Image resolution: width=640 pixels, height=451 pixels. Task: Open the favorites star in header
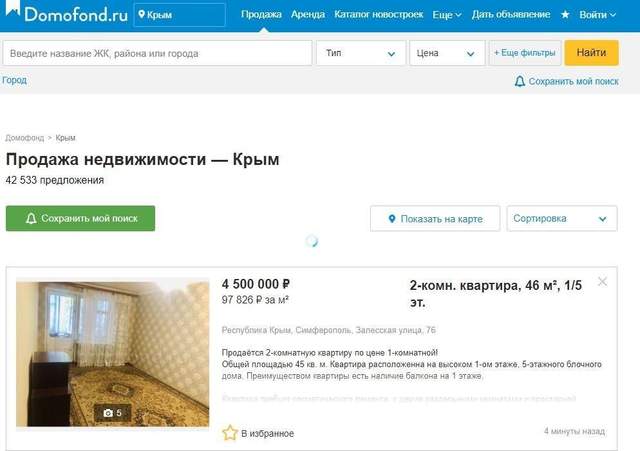[x=565, y=15]
